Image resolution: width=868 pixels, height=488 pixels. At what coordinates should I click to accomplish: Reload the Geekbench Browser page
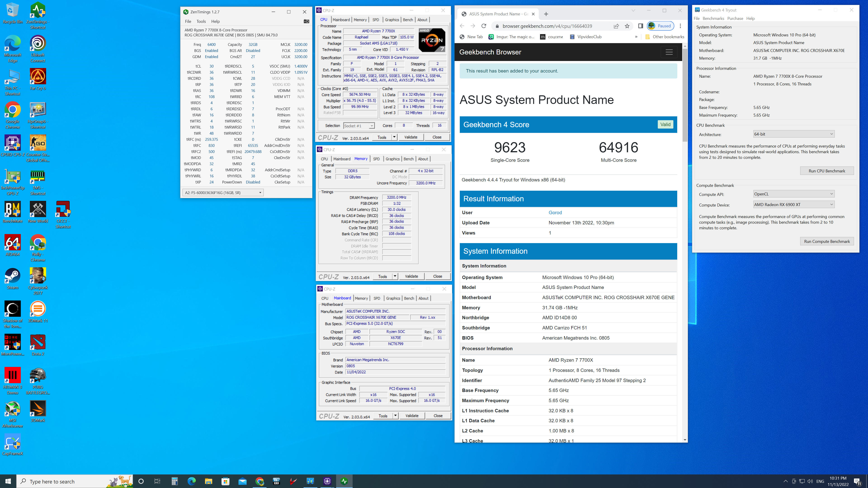484,26
